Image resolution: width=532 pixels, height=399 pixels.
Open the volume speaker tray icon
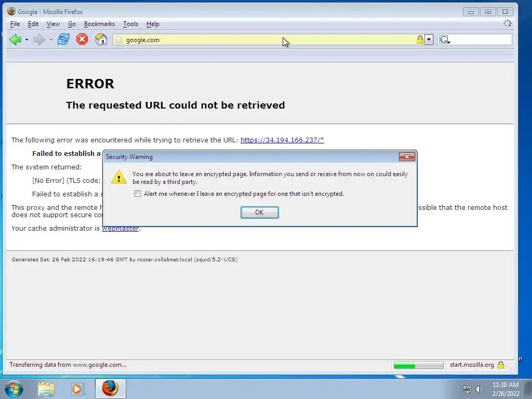pos(480,390)
